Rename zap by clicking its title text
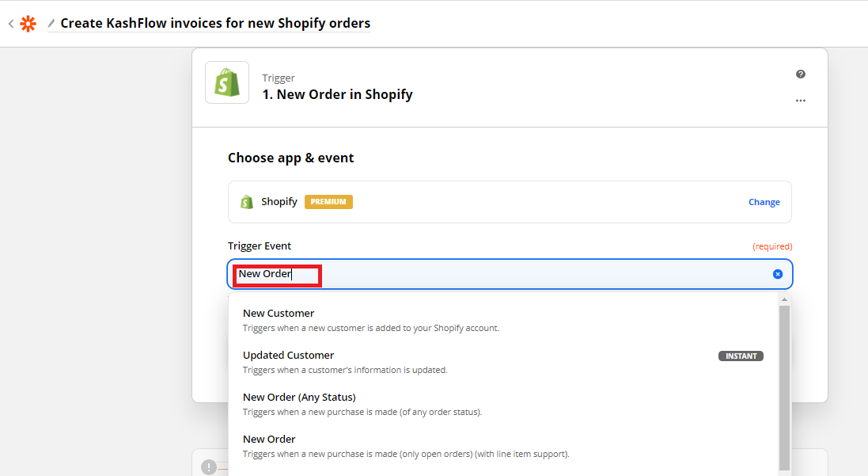 (215, 23)
